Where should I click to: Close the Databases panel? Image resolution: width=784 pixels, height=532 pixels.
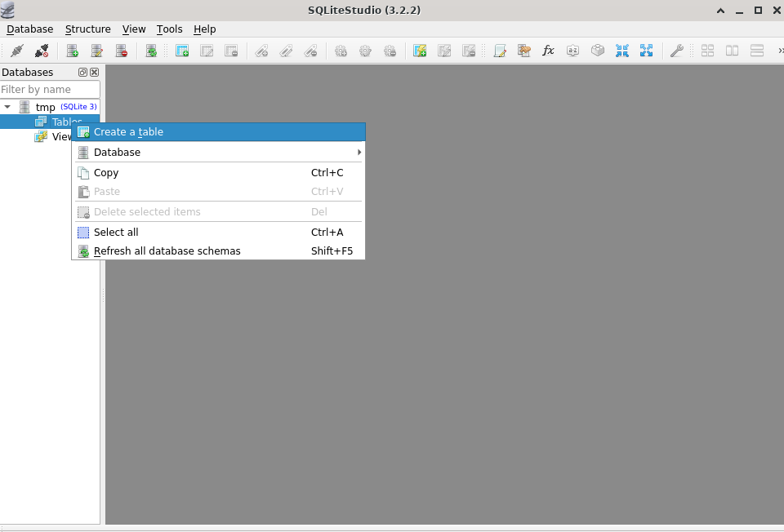pos(94,73)
